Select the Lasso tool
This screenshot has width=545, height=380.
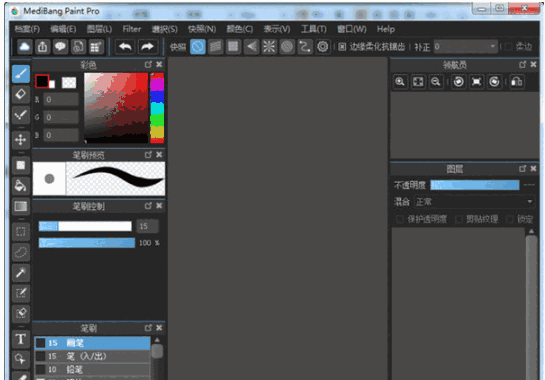pyautogui.click(x=21, y=252)
